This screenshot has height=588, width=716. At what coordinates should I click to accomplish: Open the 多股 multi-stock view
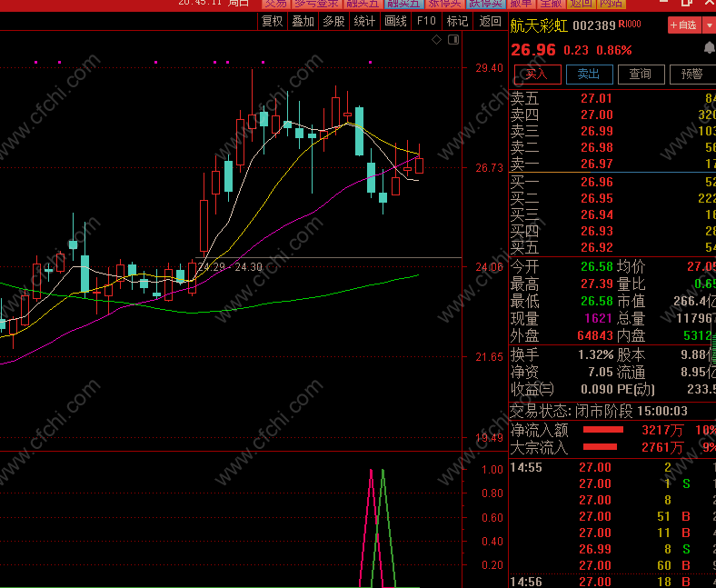(333, 21)
